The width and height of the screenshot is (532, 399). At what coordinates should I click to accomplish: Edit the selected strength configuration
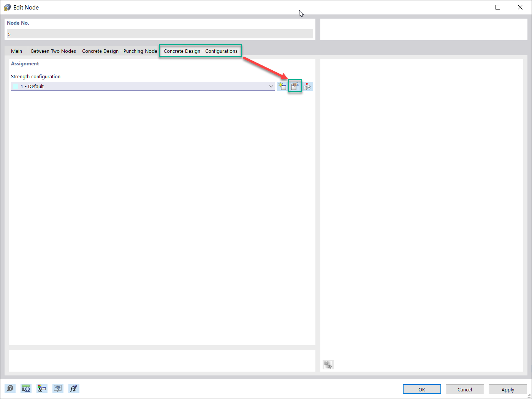click(295, 86)
